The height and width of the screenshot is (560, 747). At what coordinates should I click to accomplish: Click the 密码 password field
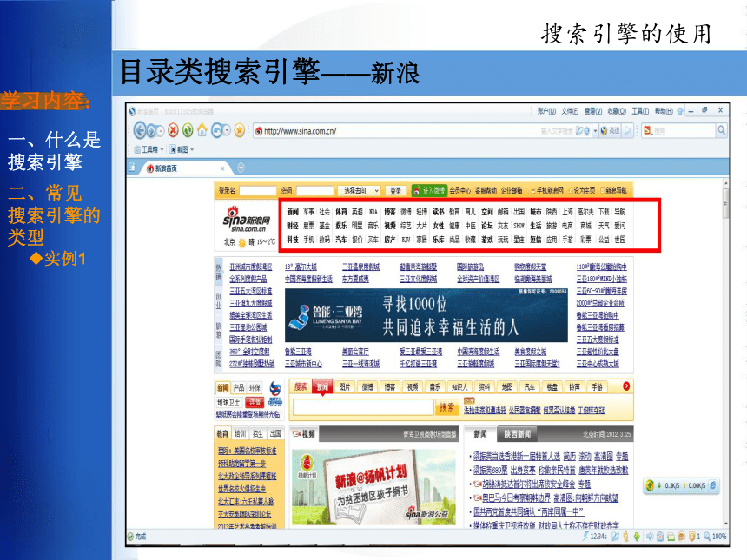pyautogui.click(x=314, y=190)
